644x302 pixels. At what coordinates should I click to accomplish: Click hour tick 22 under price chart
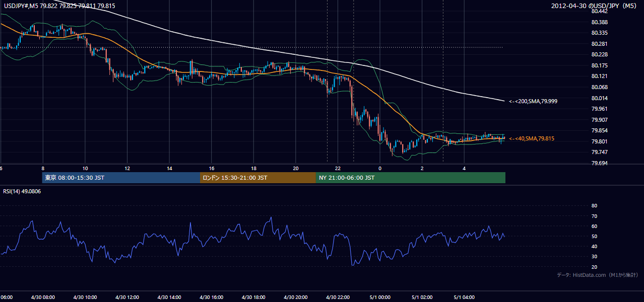pyautogui.click(x=338, y=169)
